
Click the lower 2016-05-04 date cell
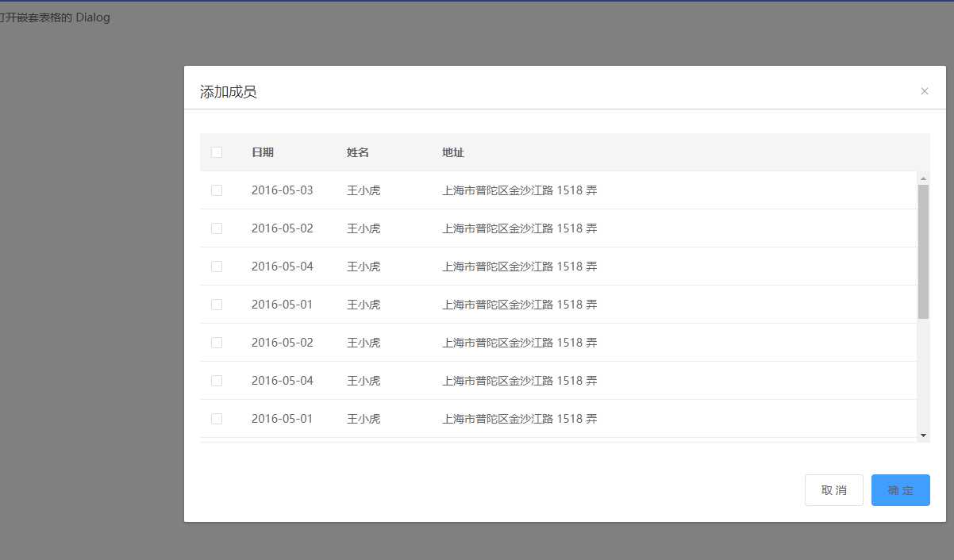pos(283,381)
